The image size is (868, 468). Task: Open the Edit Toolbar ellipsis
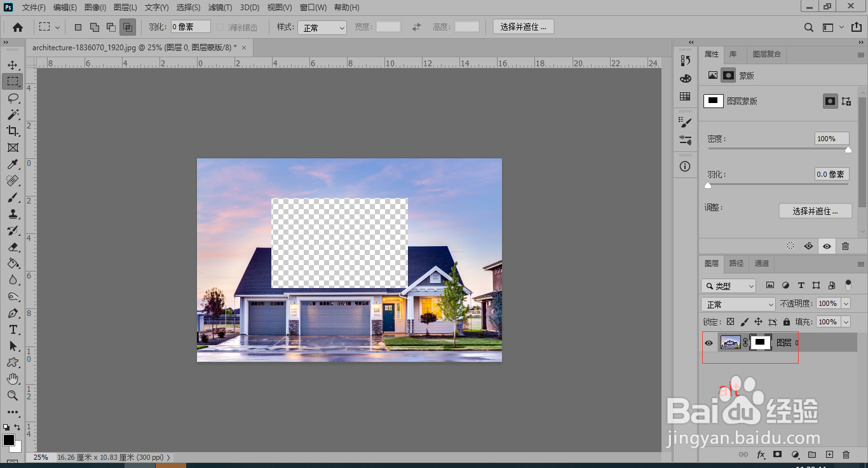(x=13, y=412)
